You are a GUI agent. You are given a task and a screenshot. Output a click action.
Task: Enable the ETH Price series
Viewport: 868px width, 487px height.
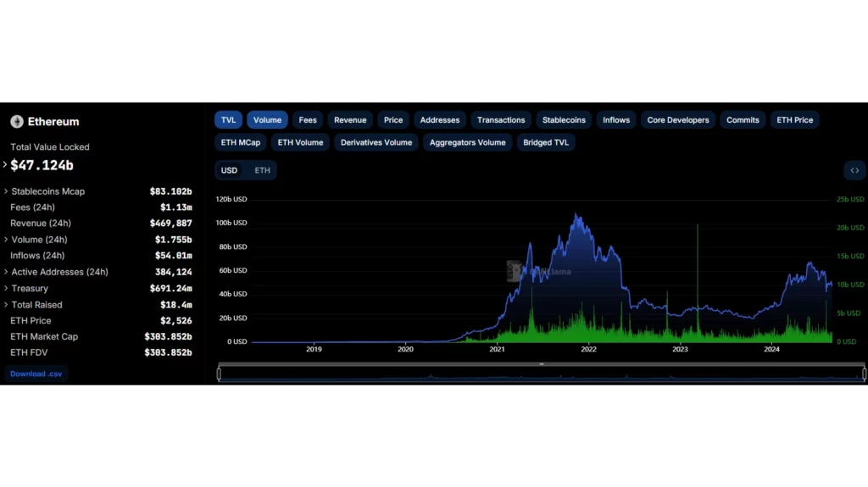(794, 120)
